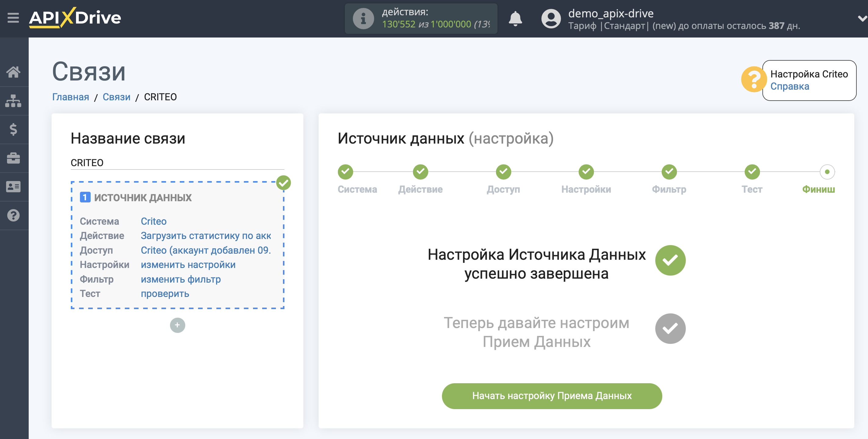Open connections diagram icon in sidebar
868x439 pixels.
click(13, 101)
